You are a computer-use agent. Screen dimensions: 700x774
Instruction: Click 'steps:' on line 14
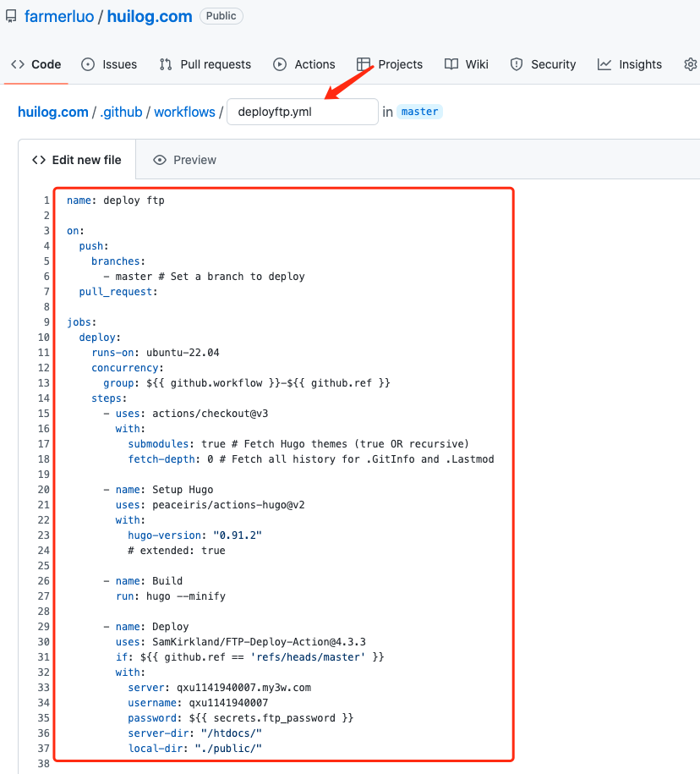pyautogui.click(x=109, y=398)
